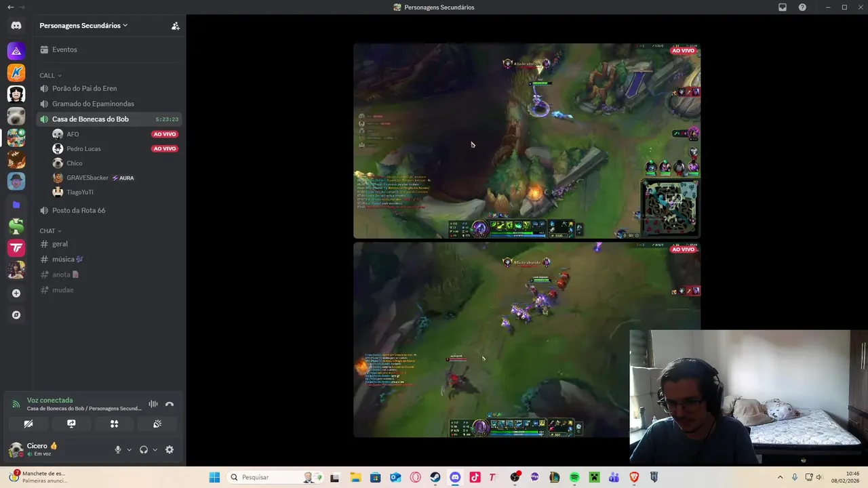Join Gramado do Epaminondas voice channel
Image resolution: width=868 pixels, height=488 pixels.
click(108, 104)
